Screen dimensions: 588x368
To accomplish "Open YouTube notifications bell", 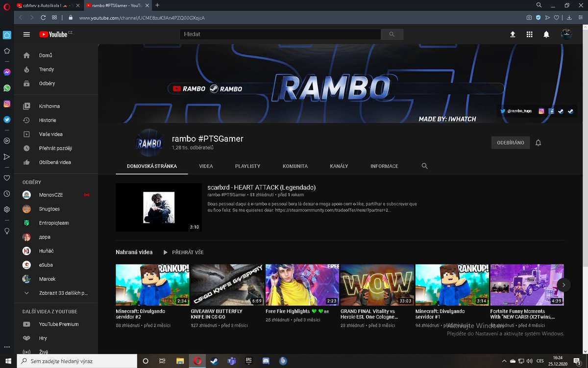I will (x=547, y=34).
